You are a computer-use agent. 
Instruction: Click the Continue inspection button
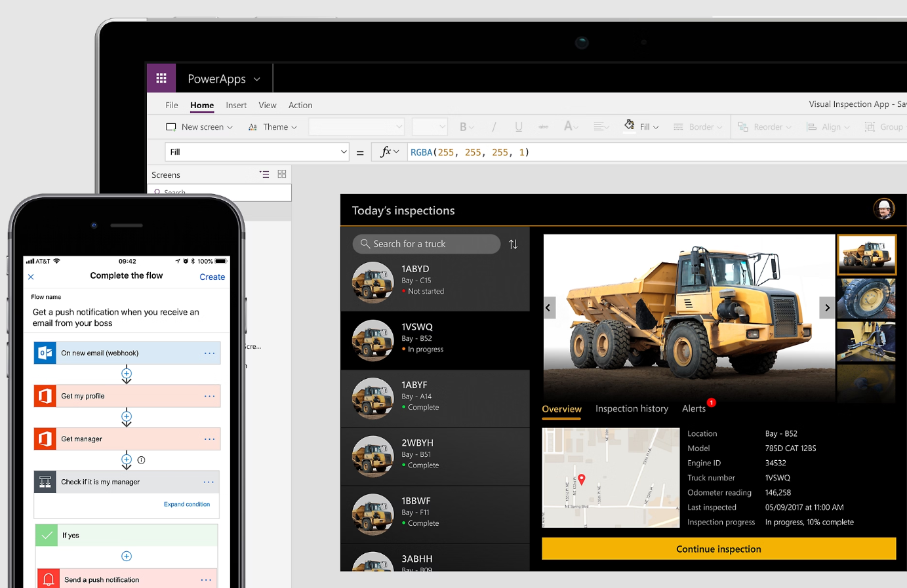(x=719, y=549)
